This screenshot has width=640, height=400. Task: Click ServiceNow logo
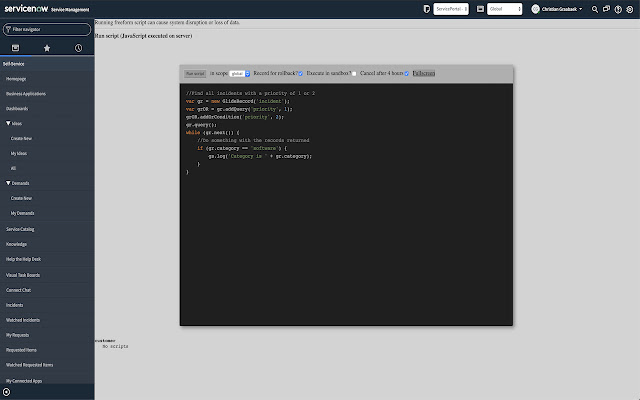[26, 9]
